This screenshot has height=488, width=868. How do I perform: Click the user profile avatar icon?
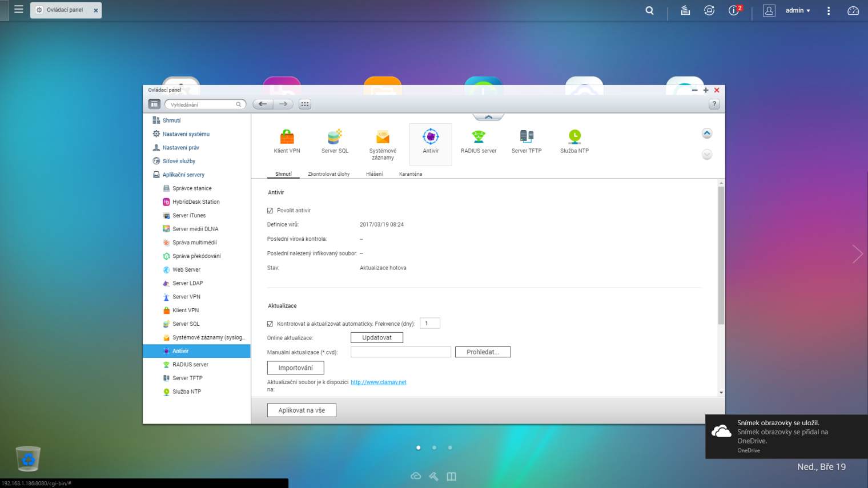pyautogui.click(x=769, y=10)
